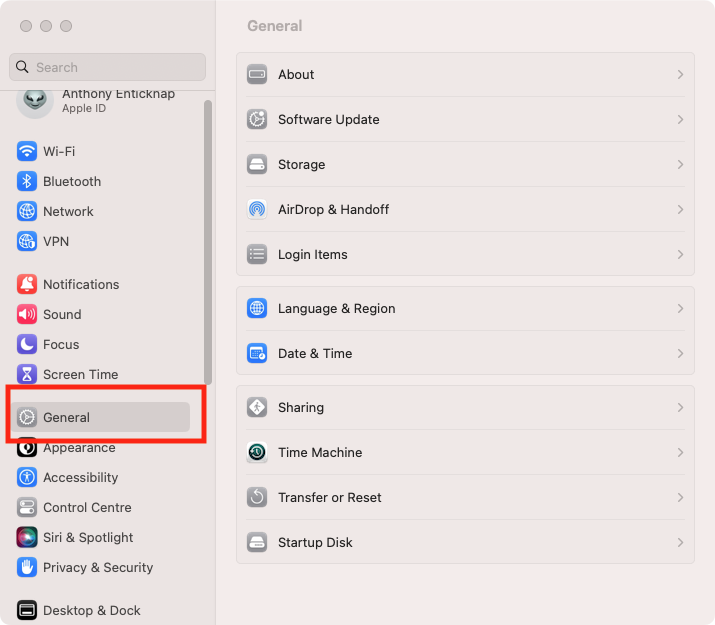Open the Sharing row chevron
This screenshot has width=715, height=625.
pyautogui.click(x=680, y=408)
